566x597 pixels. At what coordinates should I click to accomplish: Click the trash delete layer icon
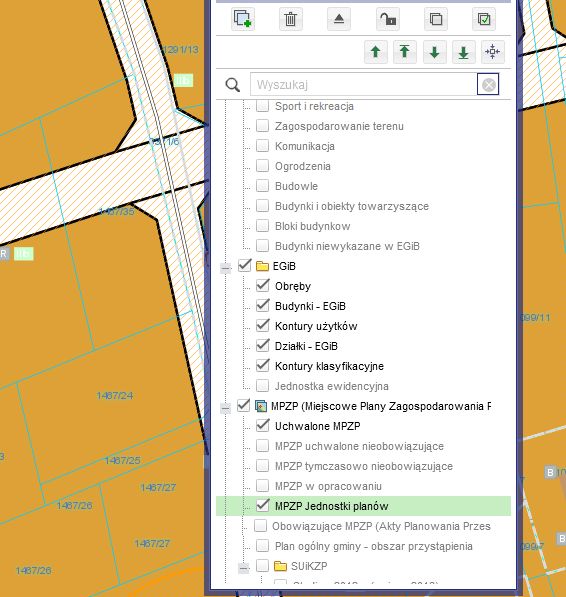pyautogui.click(x=291, y=19)
